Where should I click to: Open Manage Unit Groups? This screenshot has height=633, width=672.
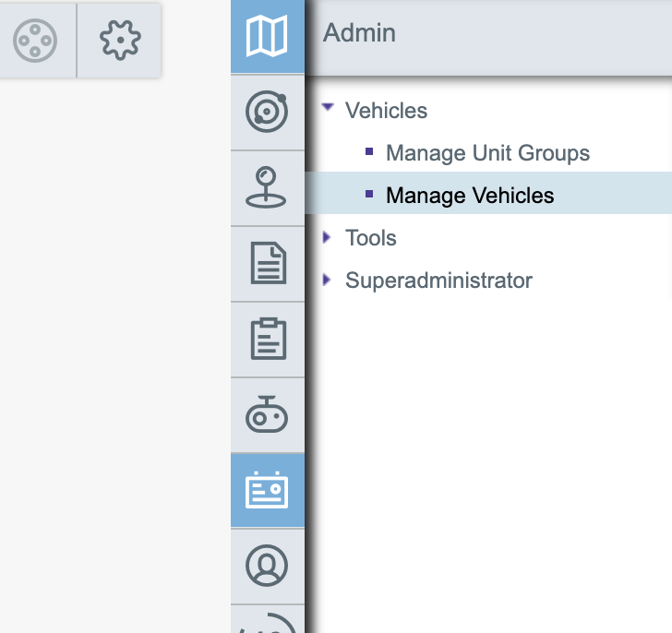tap(487, 153)
